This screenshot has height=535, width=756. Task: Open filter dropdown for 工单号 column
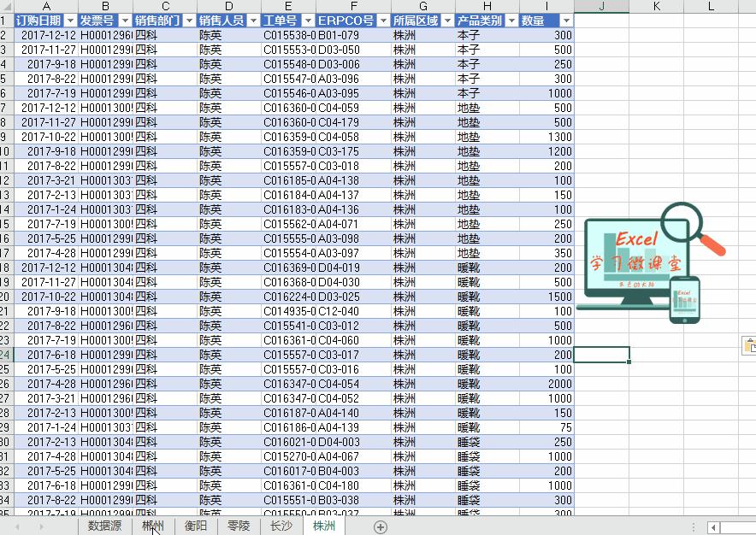pyautogui.click(x=309, y=21)
